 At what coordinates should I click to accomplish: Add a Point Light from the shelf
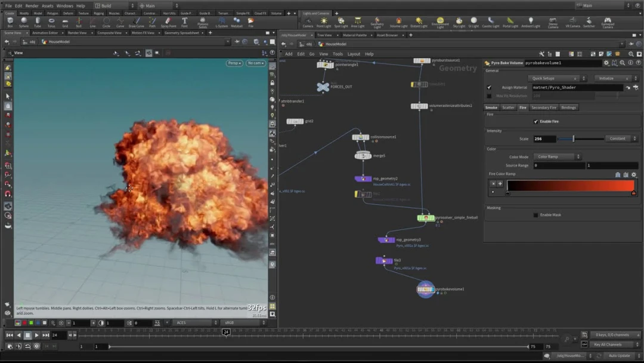(x=324, y=21)
